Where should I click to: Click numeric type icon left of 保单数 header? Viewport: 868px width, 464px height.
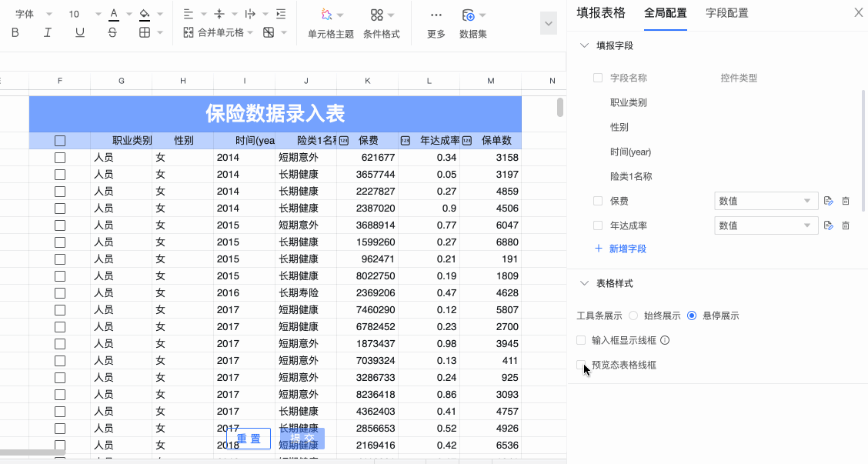coord(466,141)
